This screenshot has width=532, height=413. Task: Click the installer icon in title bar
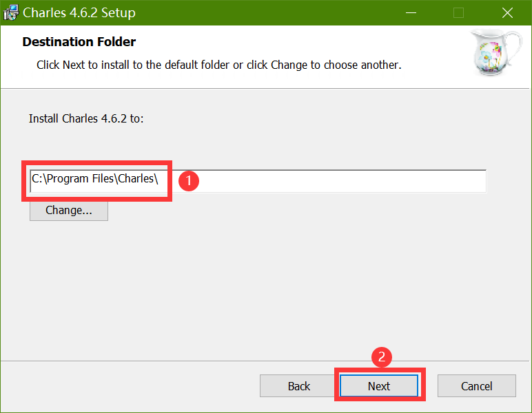(x=11, y=12)
